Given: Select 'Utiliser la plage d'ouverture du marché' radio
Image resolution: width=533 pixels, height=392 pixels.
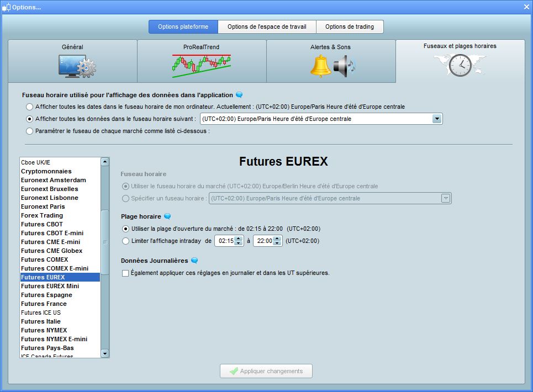Looking at the screenshot, I should [125, 229].
